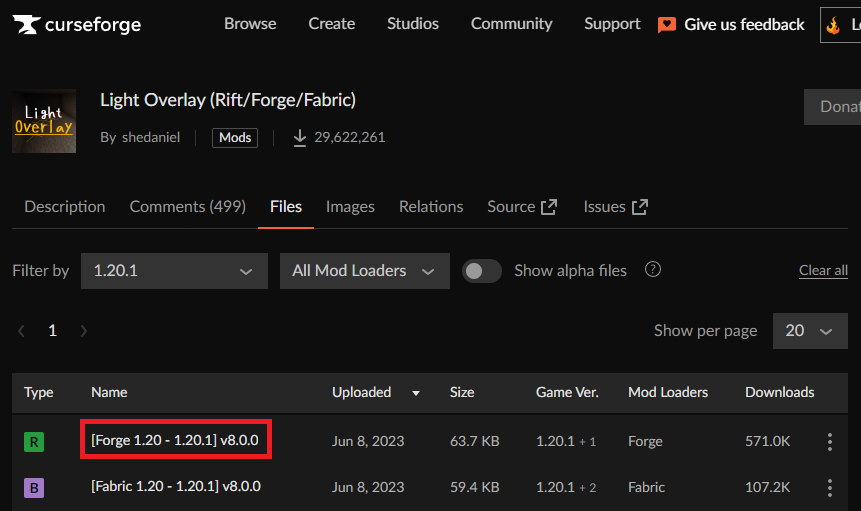This screenshot has width=861, height=511.
Task: Change the Show per page 20 dropdown
Action: [x=809, y=331]
